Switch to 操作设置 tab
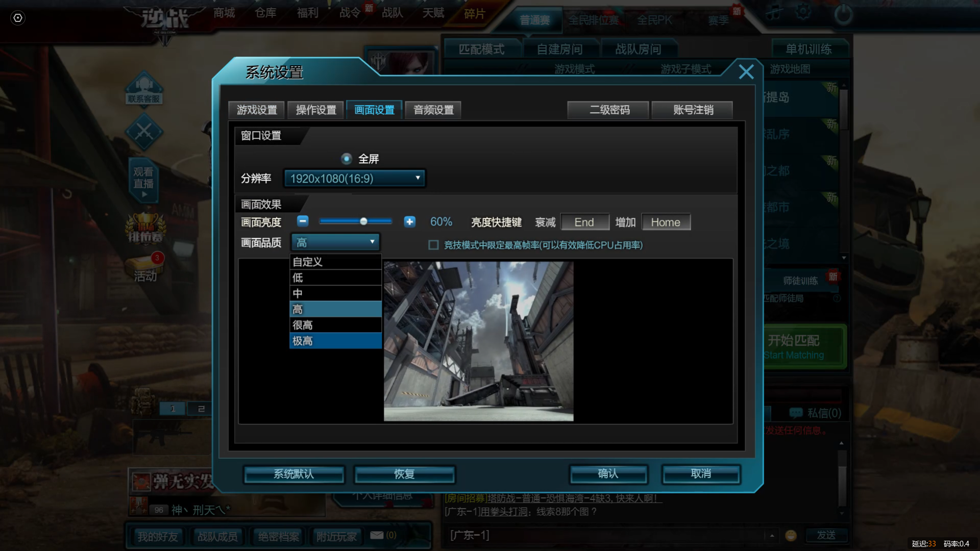980x551 pixels. [316, 110]
